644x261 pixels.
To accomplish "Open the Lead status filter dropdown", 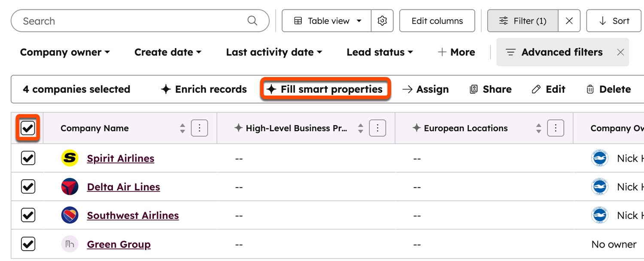I will pyautogui.click(x=380, y=52).
